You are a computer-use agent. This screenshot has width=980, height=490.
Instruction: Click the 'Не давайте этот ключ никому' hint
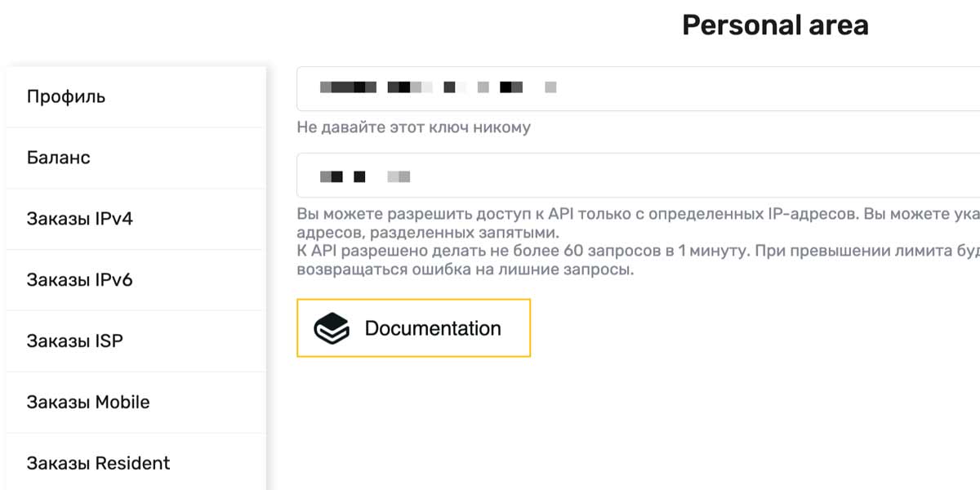click(413, 127)
